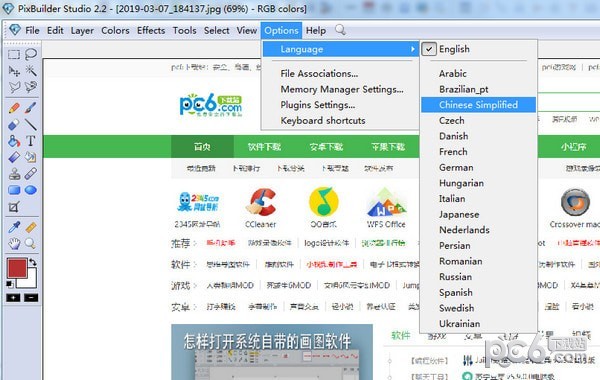Image resolution: width=600 pixels, height=380 pixels.
Task: Select the lasso selection tool
Action: point(31,54)
